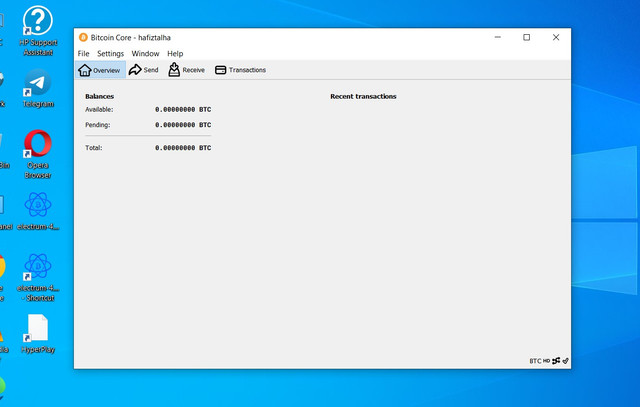Open the Help menu
Image resolution: width=640 pixels, height=407 pixels.
pos(175,53)
